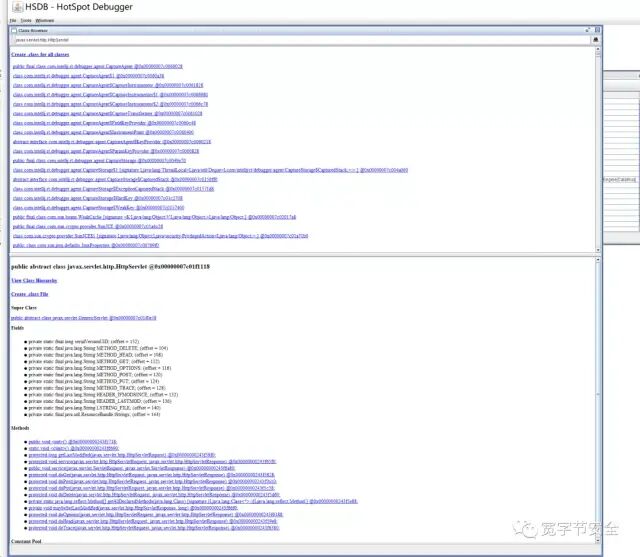Open public void <init>() method link
Image resolution: width=640 pixels, height=557 pixels.
tap(73, 442)
